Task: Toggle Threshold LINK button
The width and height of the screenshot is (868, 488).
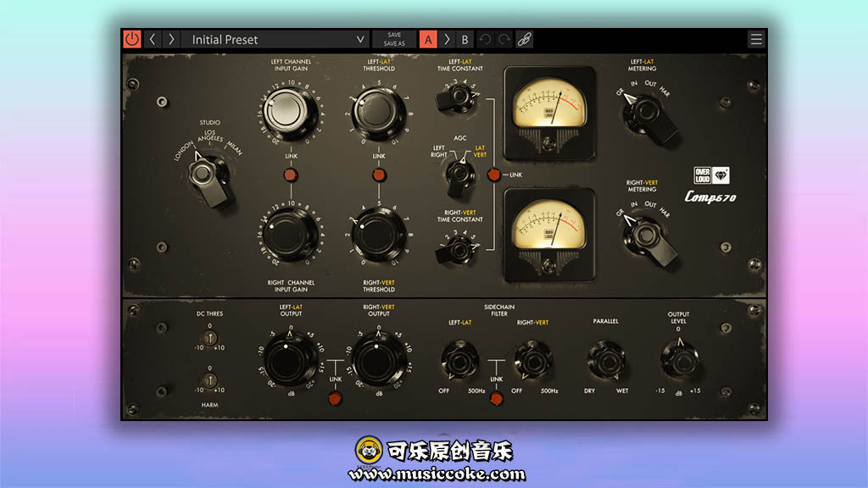Action: click(379, 175)
